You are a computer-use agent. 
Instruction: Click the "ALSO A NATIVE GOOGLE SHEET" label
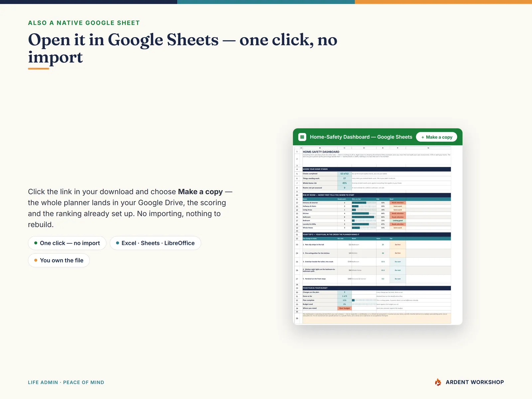[84, 23]
